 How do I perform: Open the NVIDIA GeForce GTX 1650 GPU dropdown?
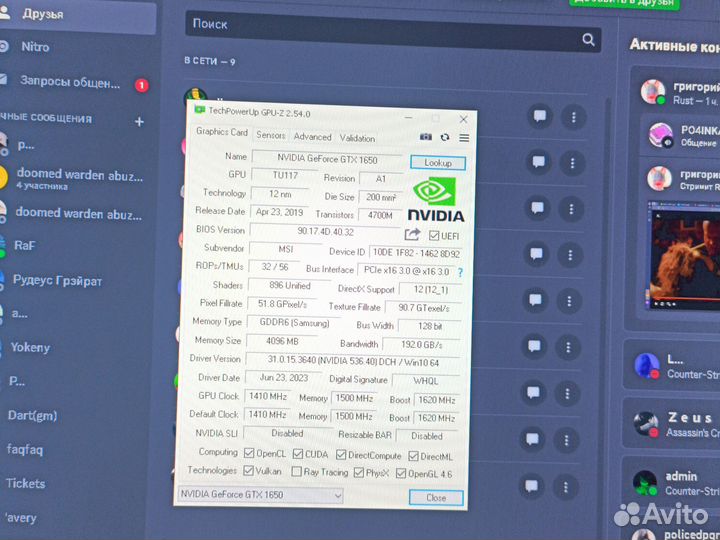260,495
